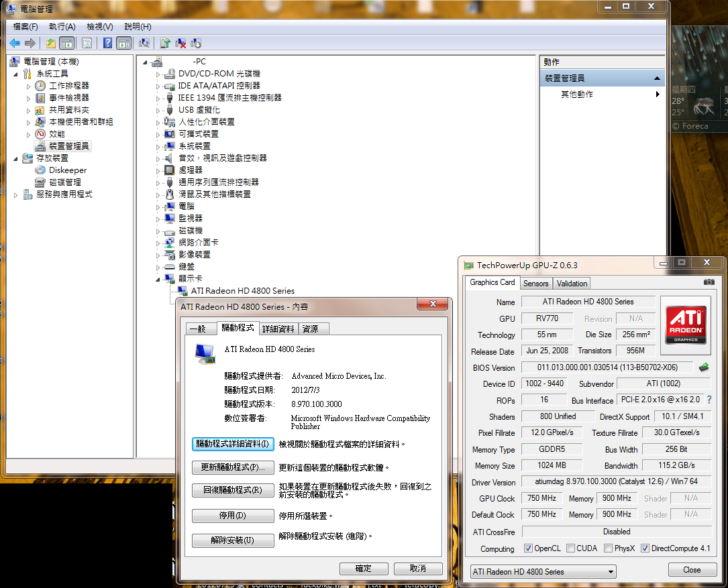Screen dimensions: 728x588
Task: Open the 其他動作 submenu arrow
Action: click(x=658, y=95)
